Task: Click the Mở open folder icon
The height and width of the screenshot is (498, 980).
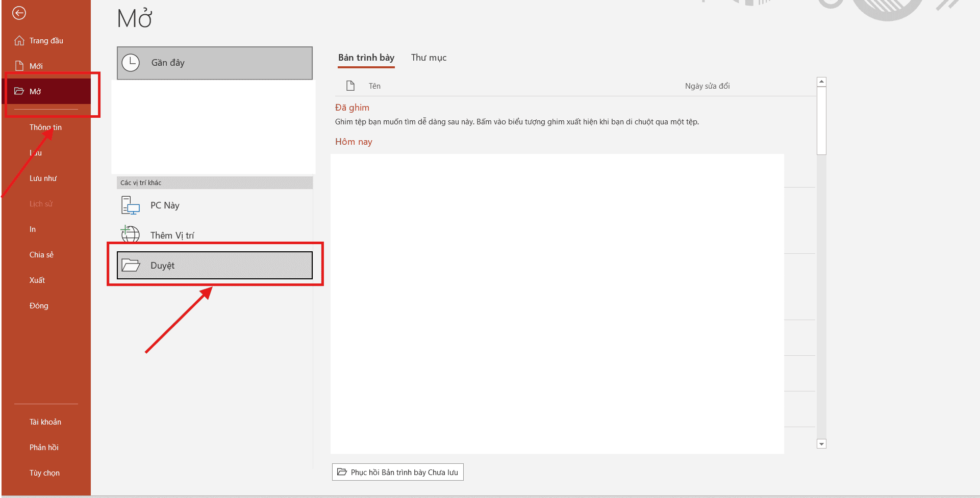Action: click(x=19, y=91)
